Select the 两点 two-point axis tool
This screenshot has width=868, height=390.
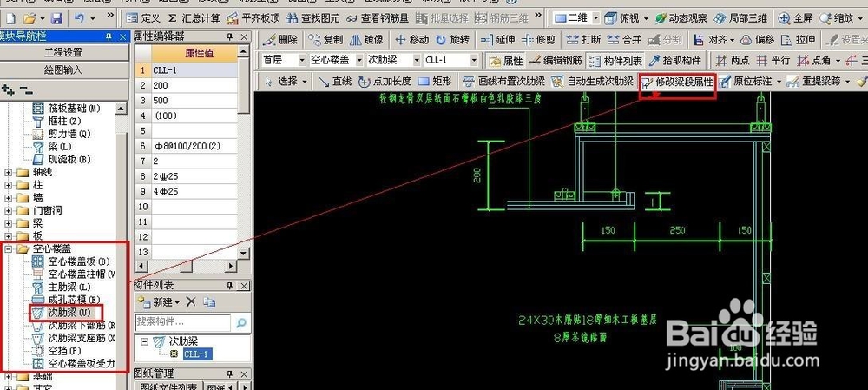(733, 61)
